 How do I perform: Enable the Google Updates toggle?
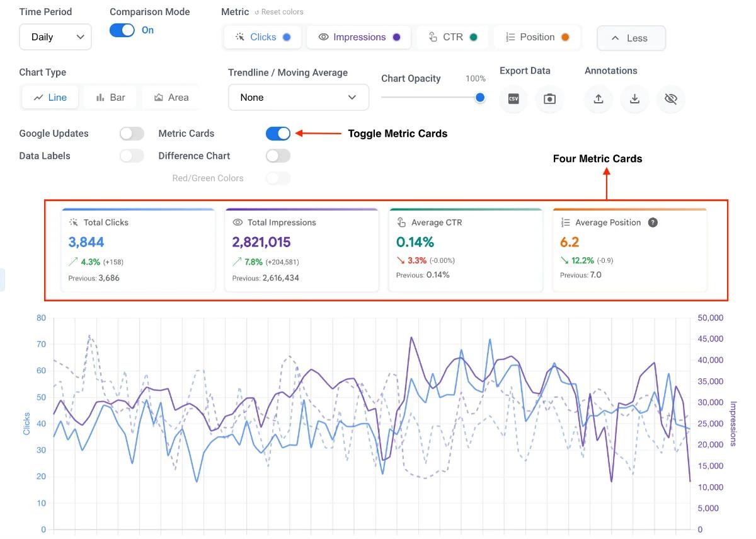[132, 133]
